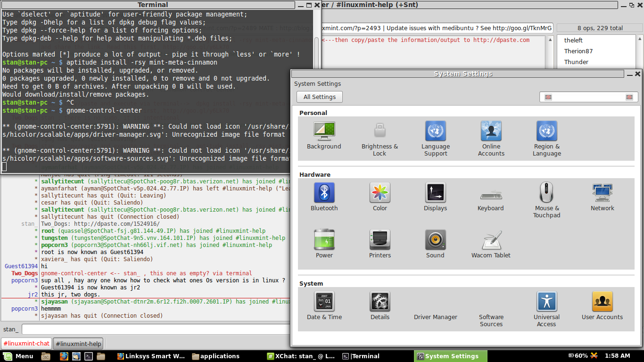This screenshot has width=644, height=362.
Task: Open Online Accounts settings
Action: tap(491, 139)
